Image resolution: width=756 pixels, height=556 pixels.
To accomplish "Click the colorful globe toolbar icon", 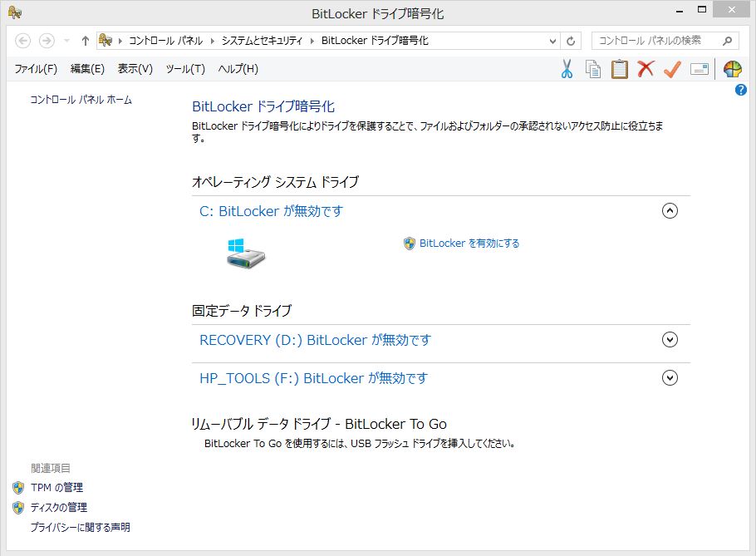I will click(x=733, y=69).
